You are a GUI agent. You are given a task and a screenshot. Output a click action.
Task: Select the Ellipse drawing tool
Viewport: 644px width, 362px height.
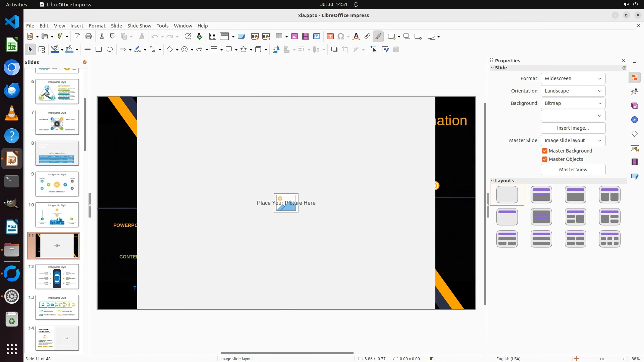coord(110,50)
